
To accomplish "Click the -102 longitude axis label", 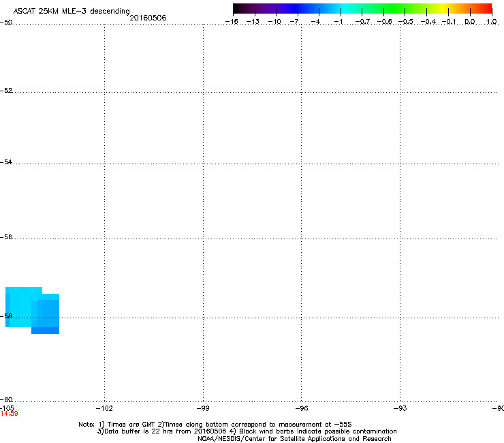I will coord(104,408).
